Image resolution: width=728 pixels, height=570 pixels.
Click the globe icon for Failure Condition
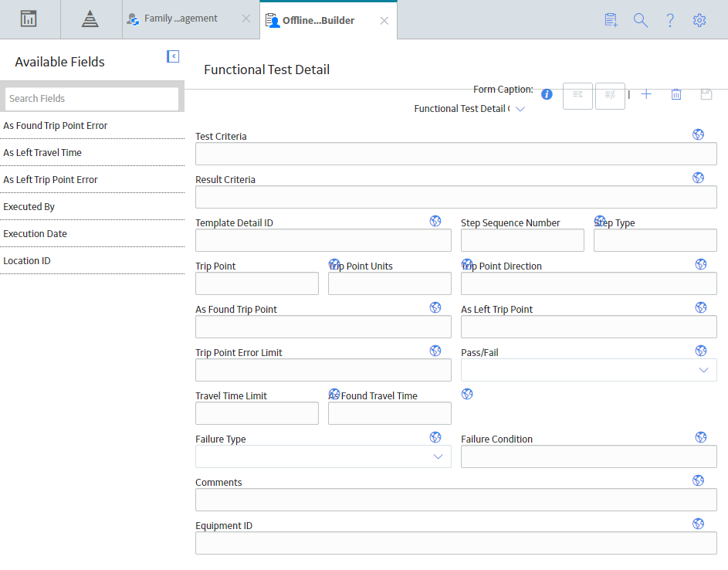point(701,436)
